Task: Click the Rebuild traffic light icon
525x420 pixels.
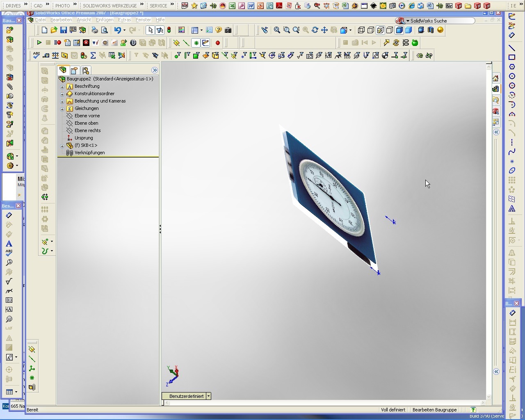Action: point(169,30)
